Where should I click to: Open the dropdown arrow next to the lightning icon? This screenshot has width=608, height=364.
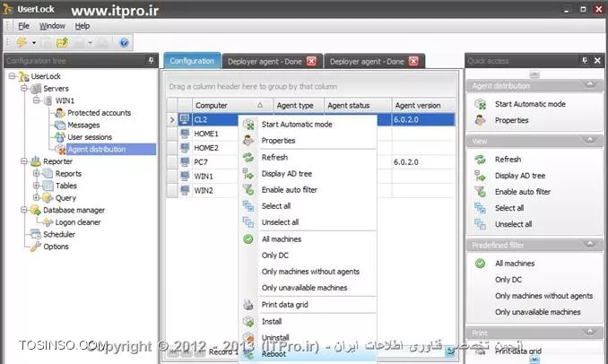coord(34,43)
